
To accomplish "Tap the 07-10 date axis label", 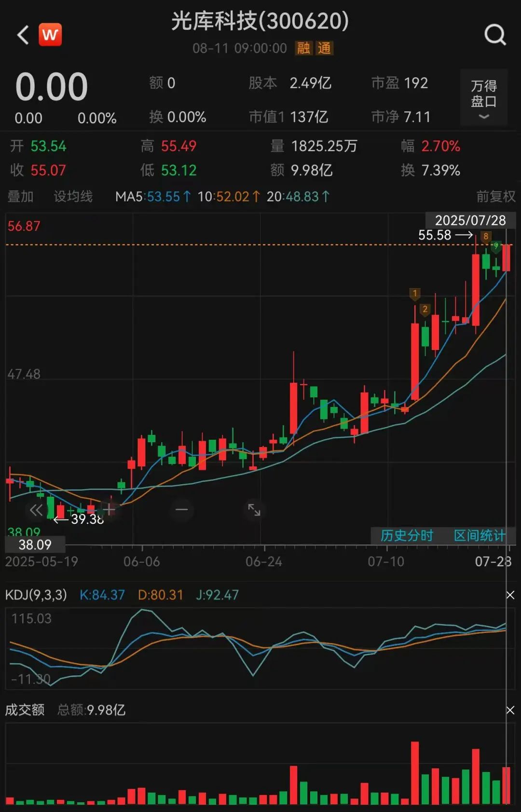I will [x=386, y=561].
